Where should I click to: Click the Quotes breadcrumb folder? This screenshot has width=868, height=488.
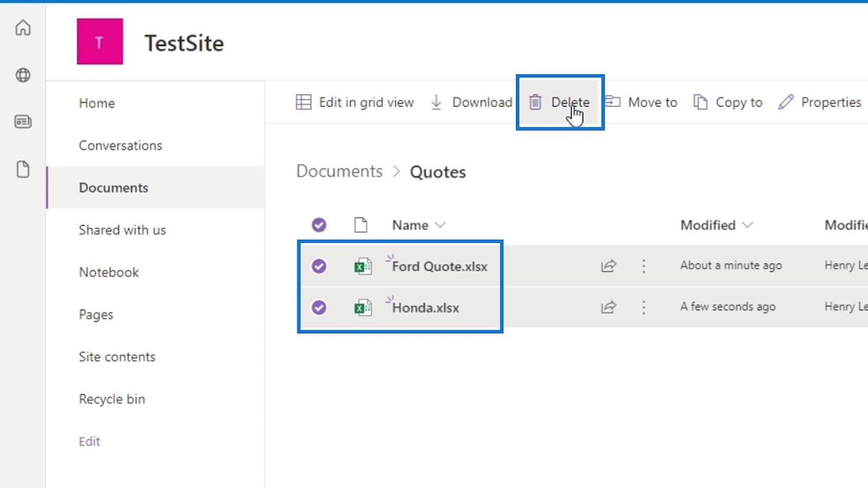coord(438,172)
